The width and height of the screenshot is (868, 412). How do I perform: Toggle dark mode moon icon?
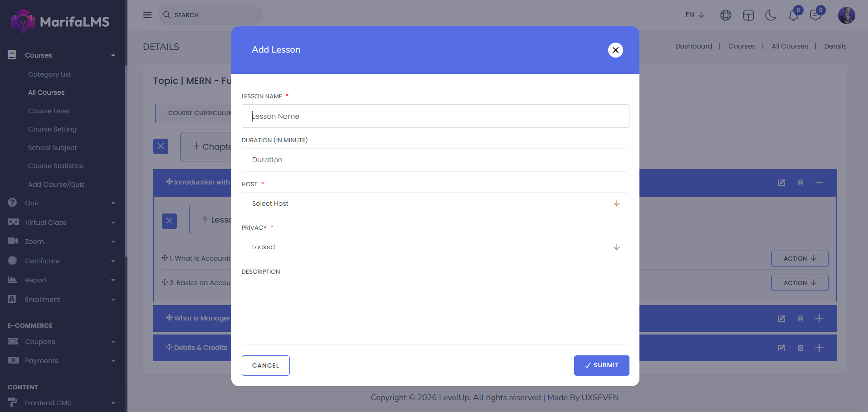[x=770, y=15]
